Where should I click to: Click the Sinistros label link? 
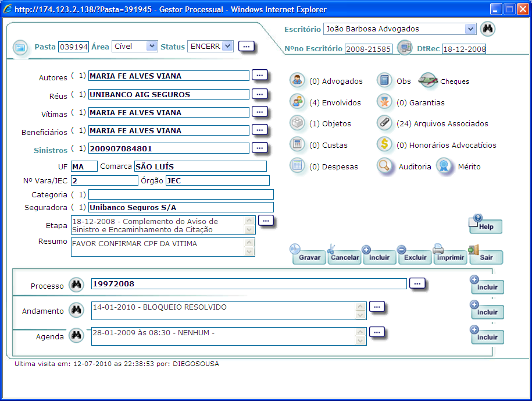click(x=51, y=150)
